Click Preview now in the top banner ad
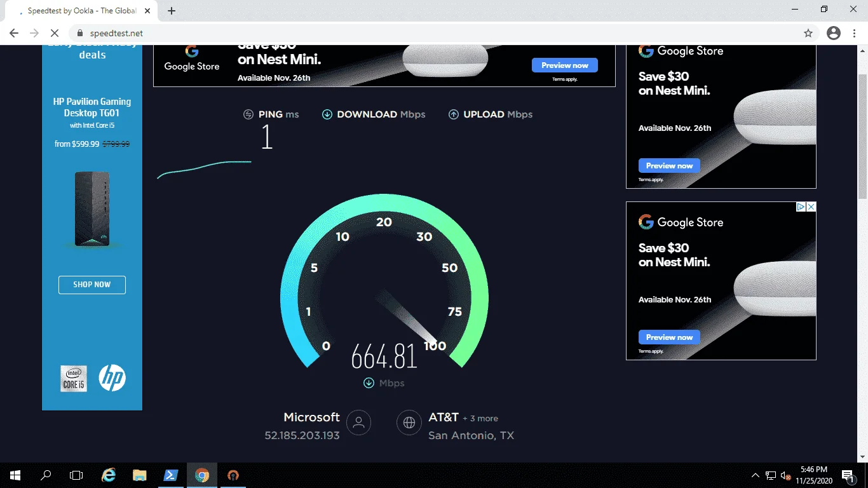 point(565,65)
